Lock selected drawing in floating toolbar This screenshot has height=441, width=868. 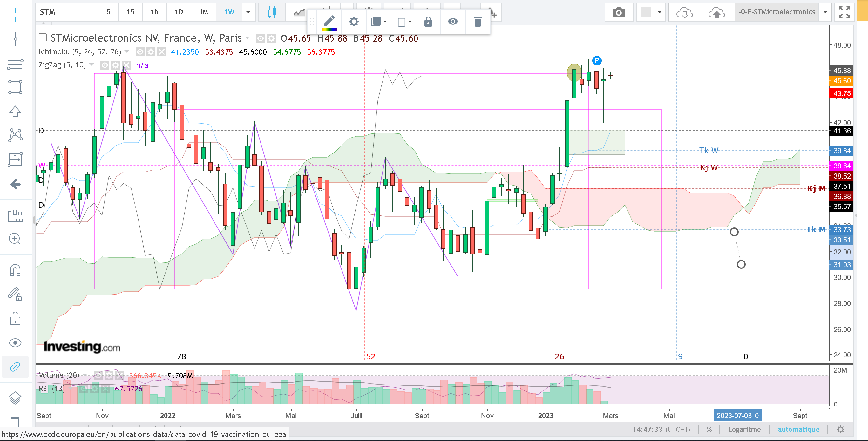(x=428, y=22)
